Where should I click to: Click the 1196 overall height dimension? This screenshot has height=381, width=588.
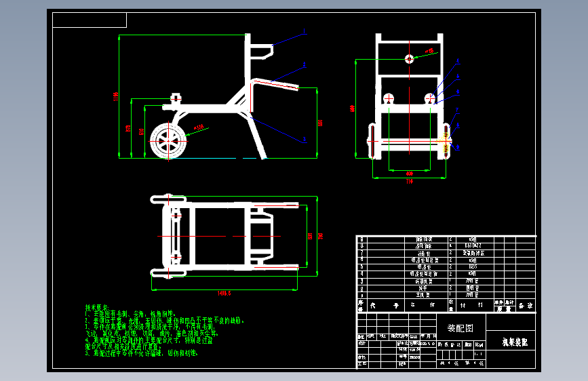click(115, 96)
